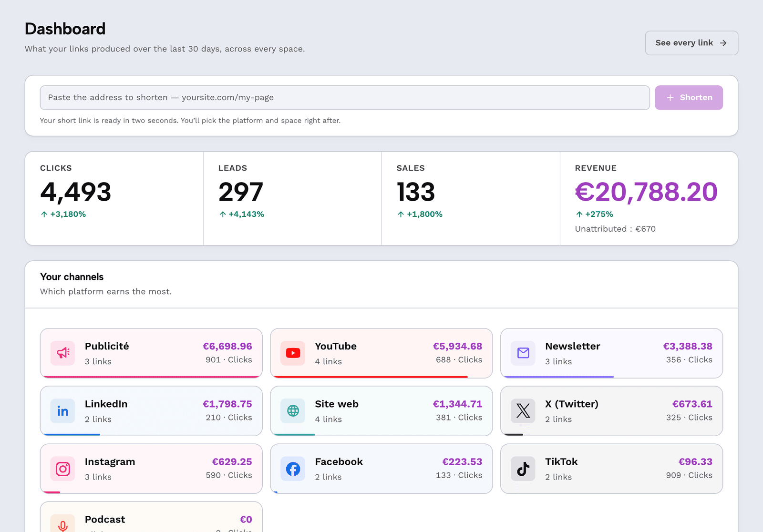The height and width of the screenshot is (532, 763).
Task: Click the LinkedIn logo icon
Action: click(63, 411)
